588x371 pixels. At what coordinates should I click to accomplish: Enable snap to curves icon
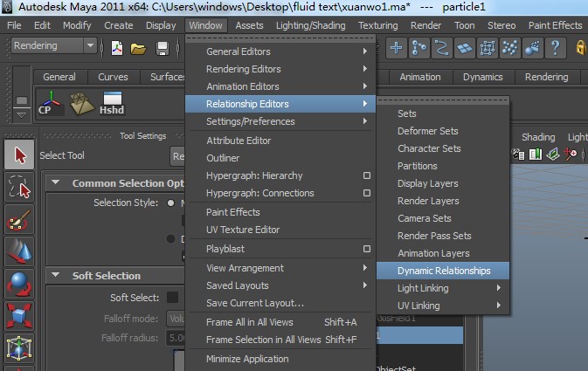[x=419, y=48]
